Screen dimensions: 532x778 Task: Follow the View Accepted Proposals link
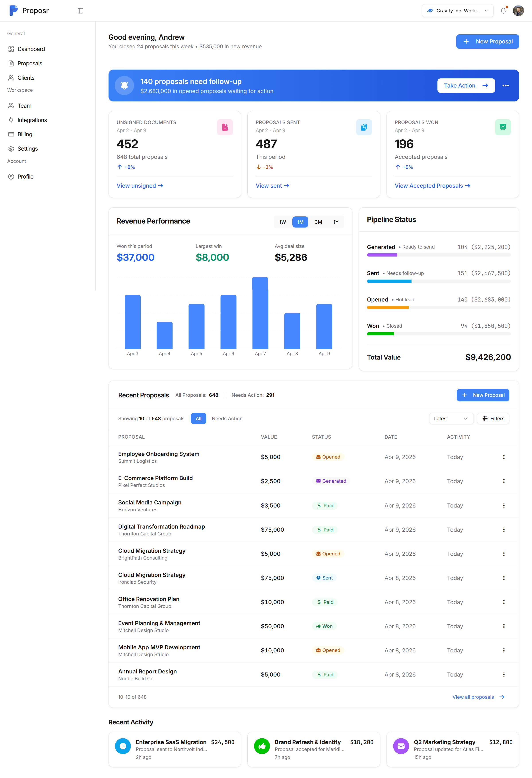(432, 186)
